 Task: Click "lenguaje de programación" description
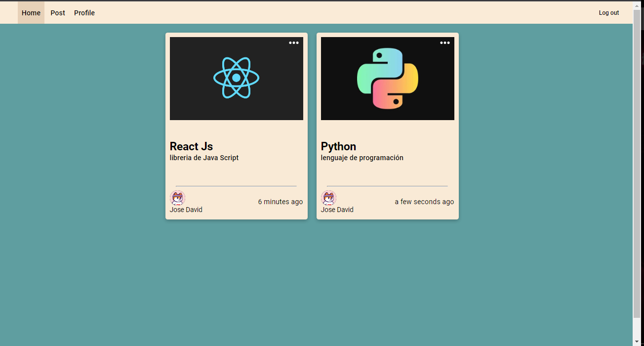click(362, 158)
